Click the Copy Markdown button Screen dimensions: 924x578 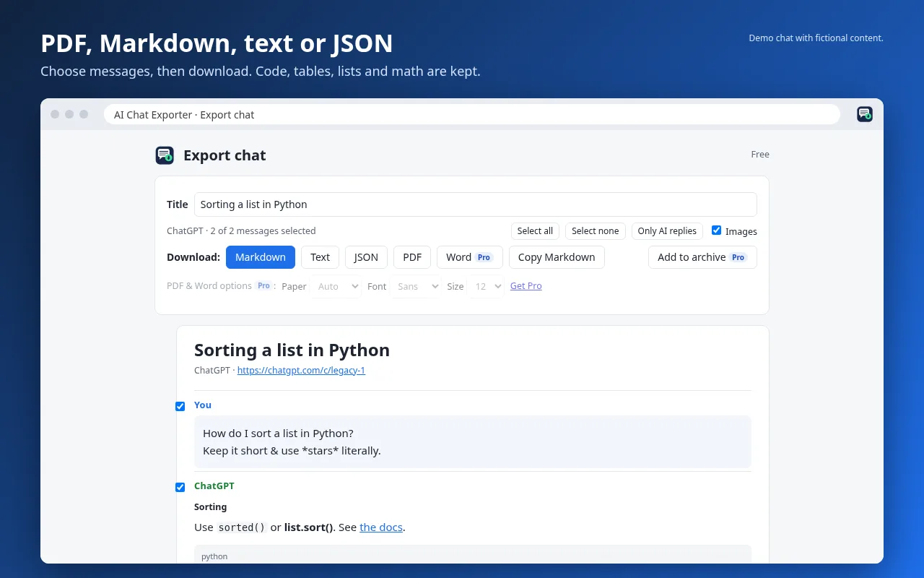(557, 257)
